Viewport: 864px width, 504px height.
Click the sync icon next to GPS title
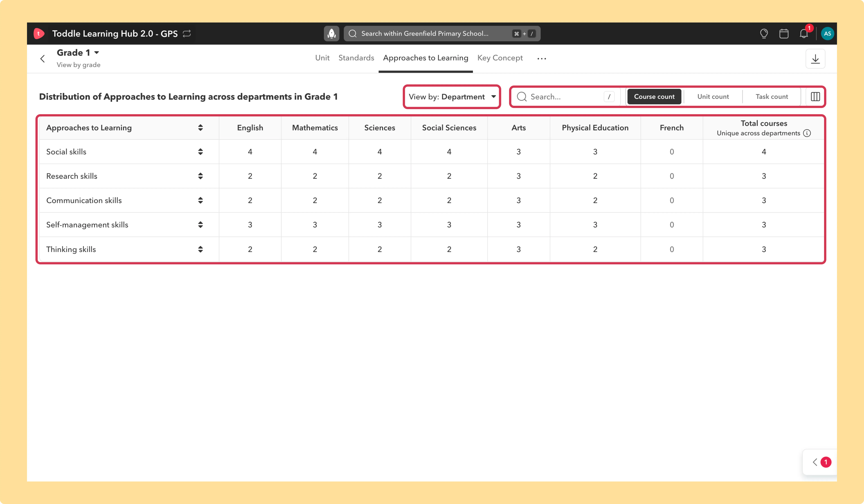tap(187, 34)
